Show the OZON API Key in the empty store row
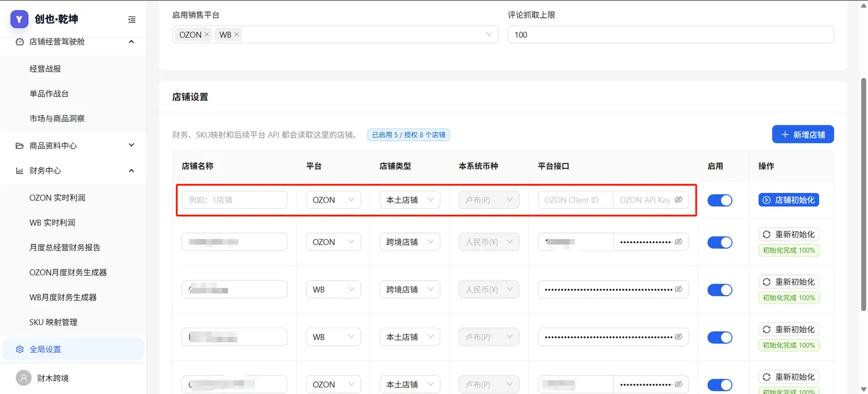Viewport: 868px width, 394px height. pos(678,200)
